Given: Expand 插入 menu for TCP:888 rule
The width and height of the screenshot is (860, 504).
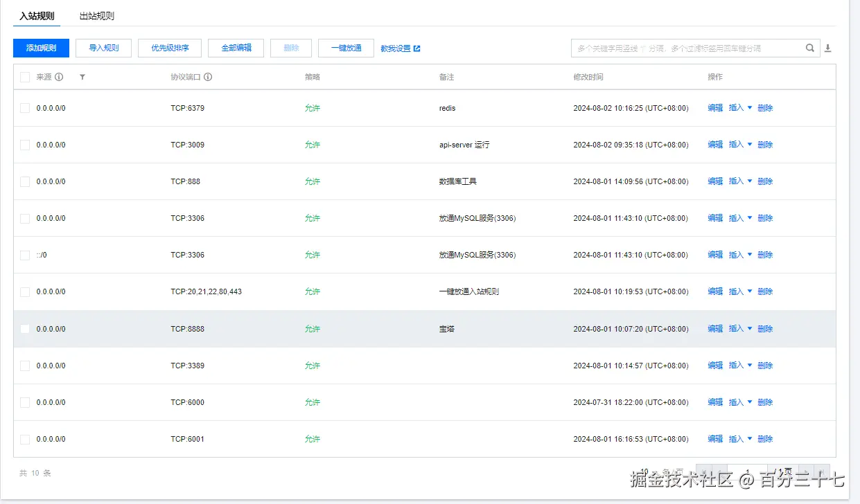Looking at the screenshot, I should point(740,181).
